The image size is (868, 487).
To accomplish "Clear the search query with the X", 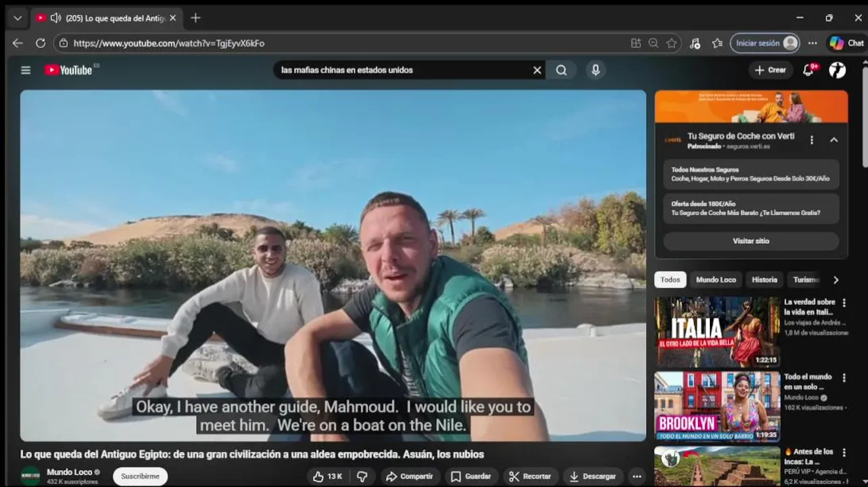I will (x=537, y=70).
